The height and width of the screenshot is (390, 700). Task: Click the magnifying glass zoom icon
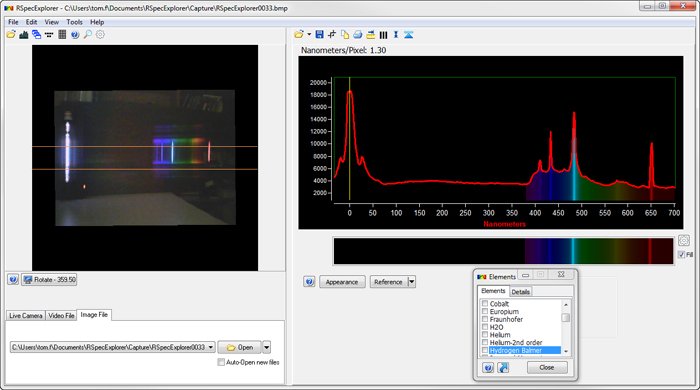pos(88,34)
